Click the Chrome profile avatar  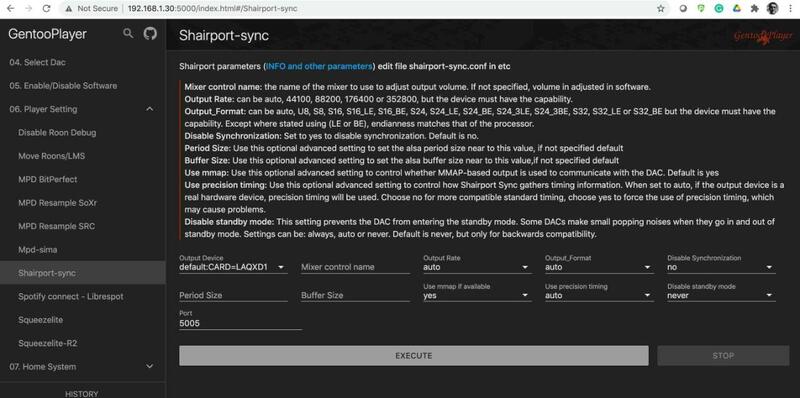(x=772, y=9)
